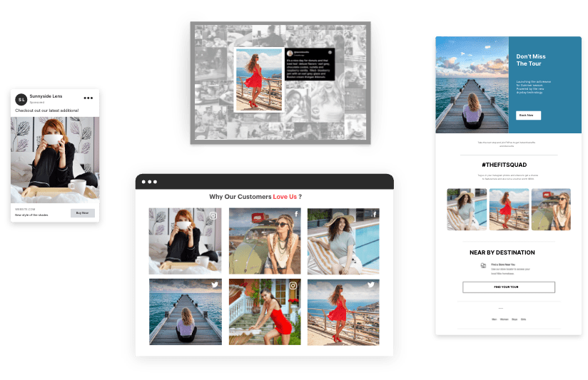
Task: Click Facebook icon on the green car photo
Action: click(296, 214)
